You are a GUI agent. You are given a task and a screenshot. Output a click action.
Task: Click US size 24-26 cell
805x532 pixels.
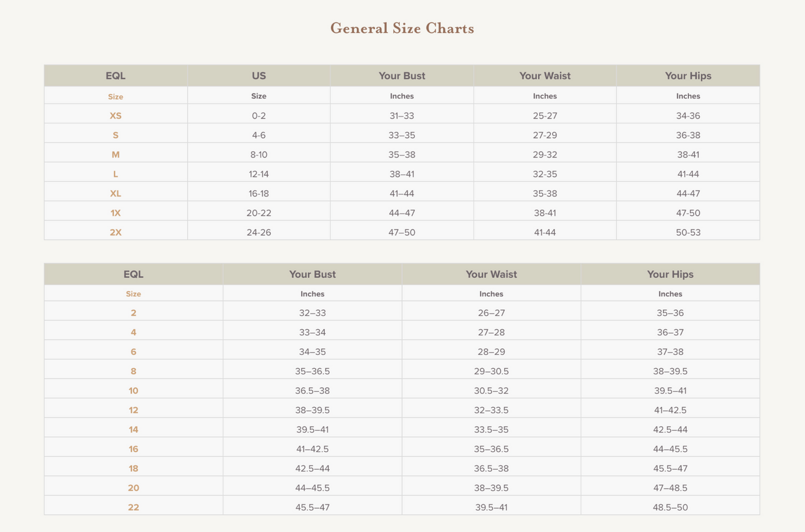click(x=258, y=232)
